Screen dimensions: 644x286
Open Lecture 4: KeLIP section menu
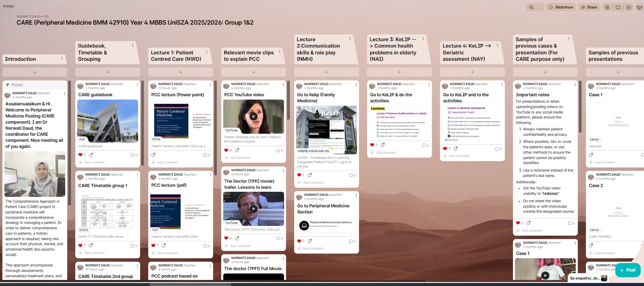(x=497, y=46)
